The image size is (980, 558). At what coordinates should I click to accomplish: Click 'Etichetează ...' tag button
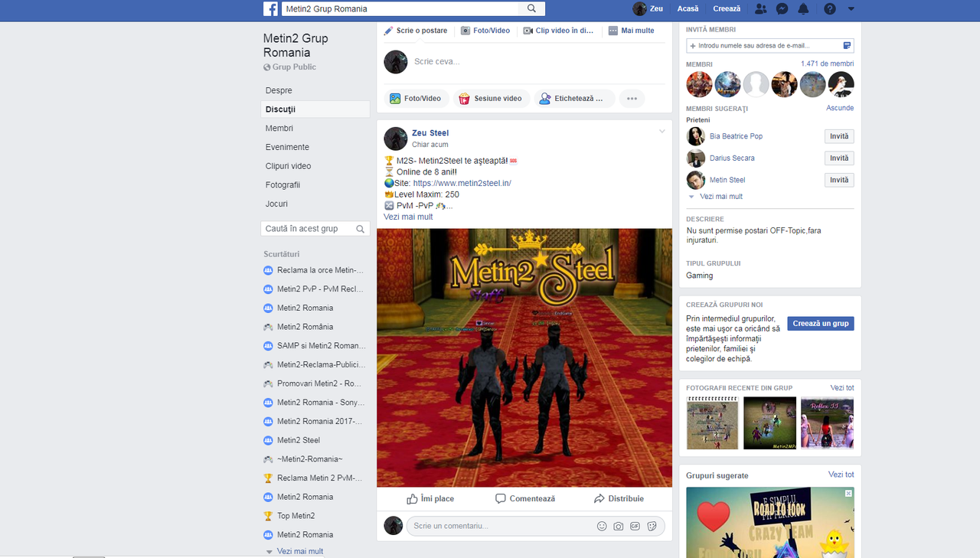click(575, 99)
